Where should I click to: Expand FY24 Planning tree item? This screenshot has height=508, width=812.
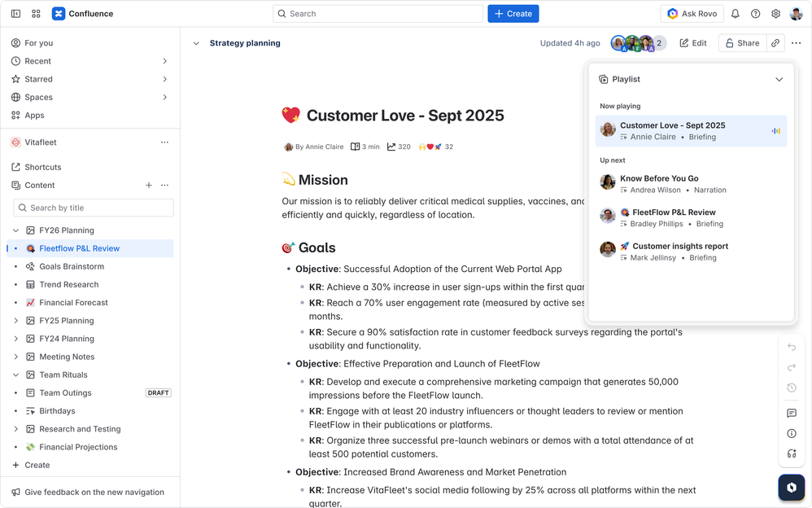(x=15, y=339)
